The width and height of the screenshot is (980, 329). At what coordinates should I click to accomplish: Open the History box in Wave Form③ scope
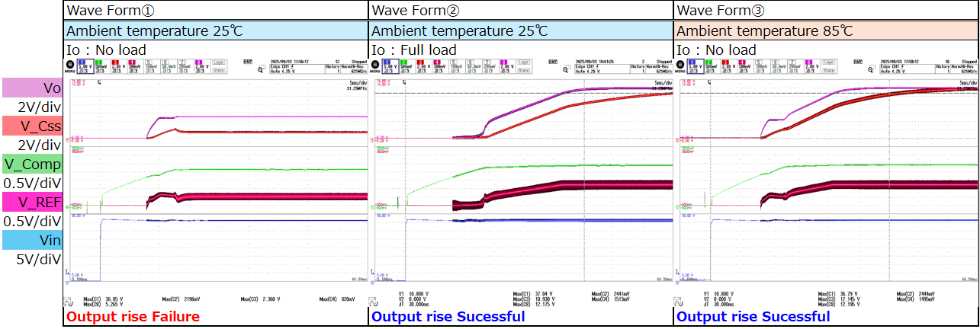click(x=943, y=69)
